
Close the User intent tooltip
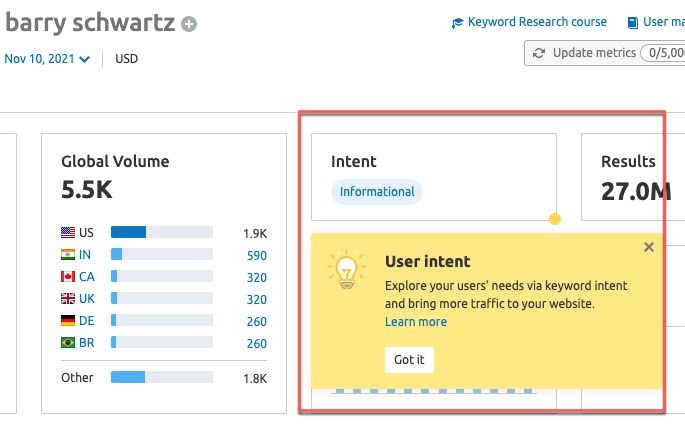(649, 247)
